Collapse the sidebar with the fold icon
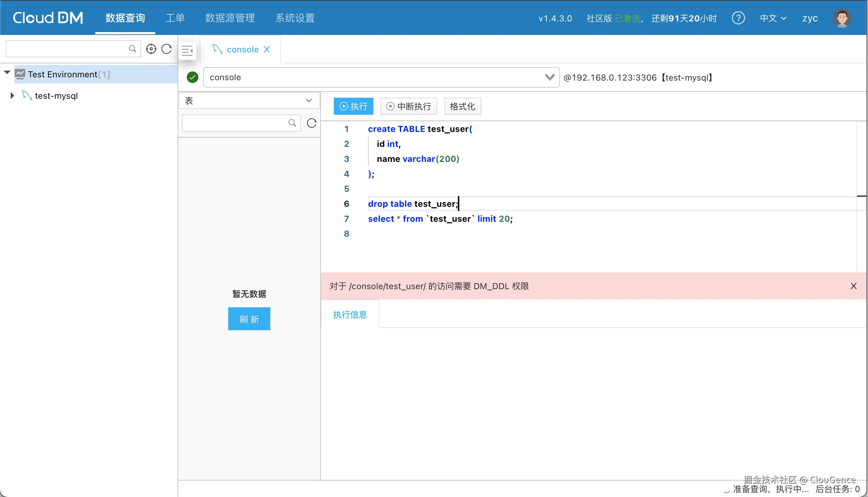 tap(187, 51)
